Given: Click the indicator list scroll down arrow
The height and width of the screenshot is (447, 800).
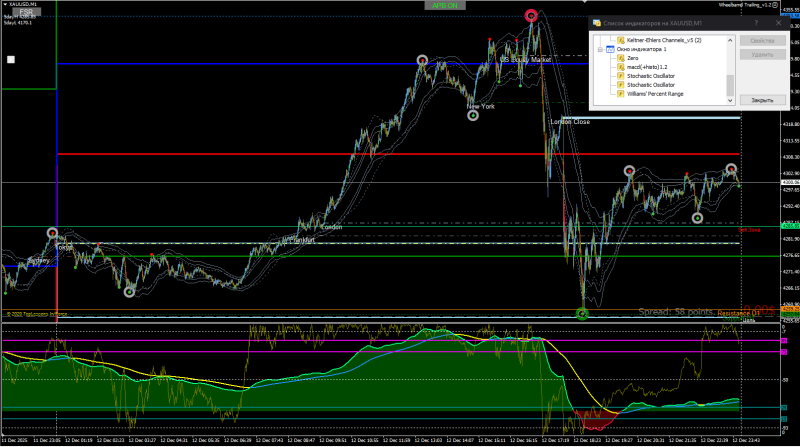Looking at the screenshot, I should 730,101.
